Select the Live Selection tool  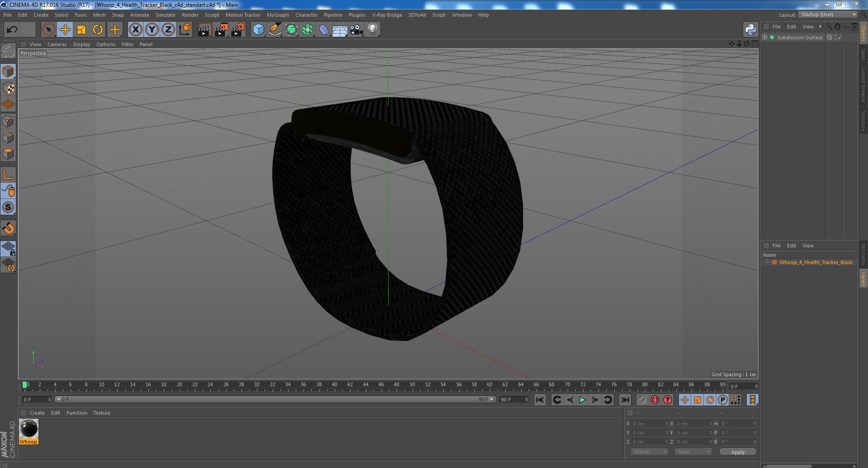point(48,30)
